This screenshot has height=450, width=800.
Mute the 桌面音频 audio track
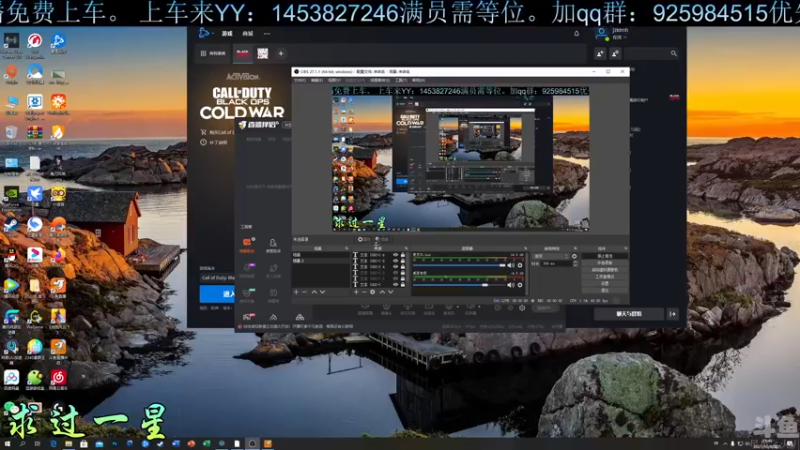point(511,285)
